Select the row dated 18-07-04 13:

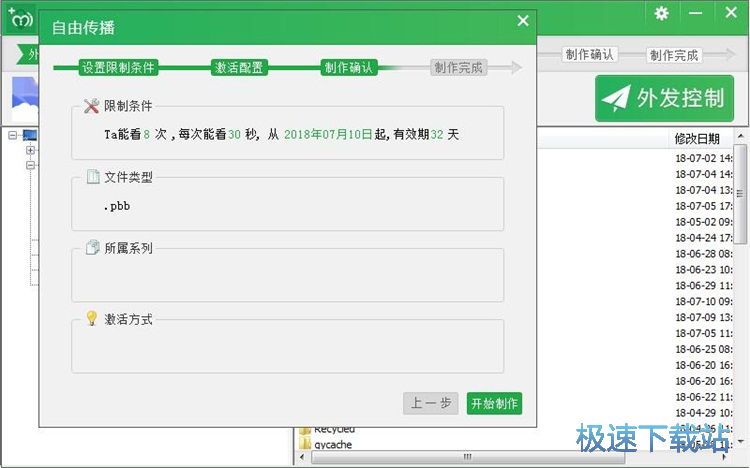[x=703, y=190]
